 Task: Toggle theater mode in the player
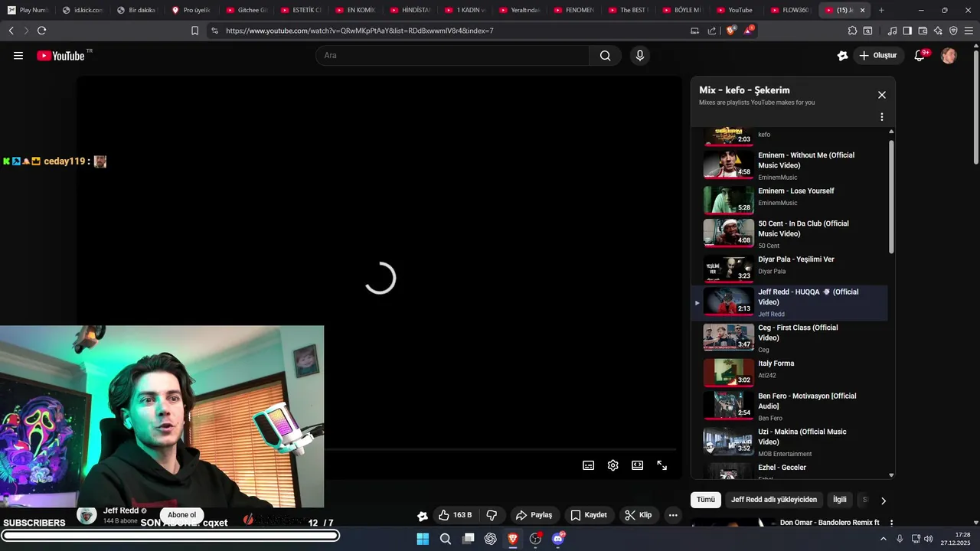[x=637, y=465]
